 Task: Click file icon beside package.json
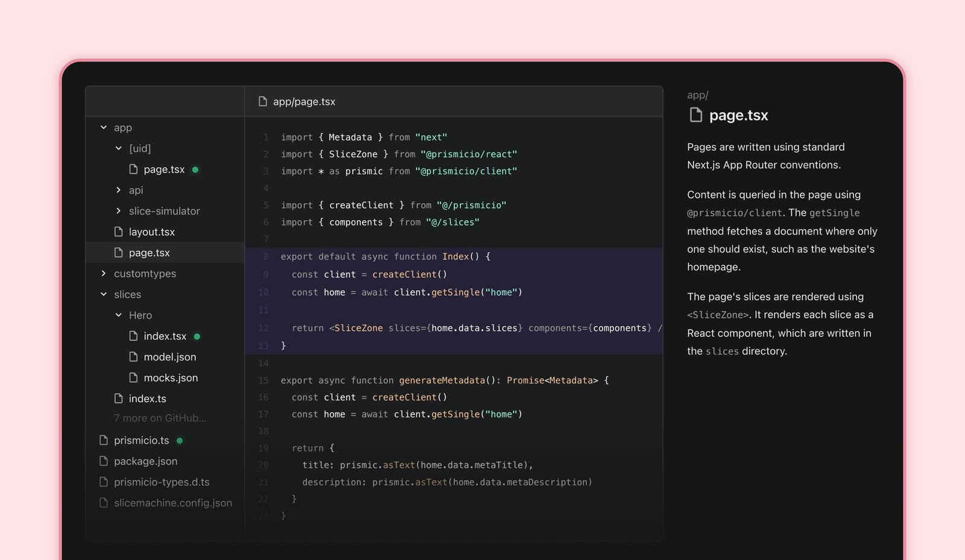(x=104, y=461)
